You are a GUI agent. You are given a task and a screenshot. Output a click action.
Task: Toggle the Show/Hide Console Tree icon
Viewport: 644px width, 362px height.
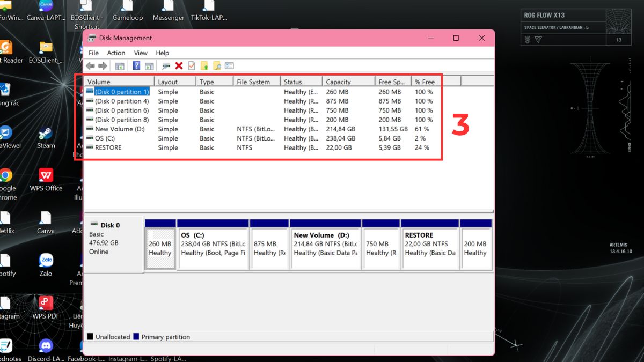tap(120, 66)
